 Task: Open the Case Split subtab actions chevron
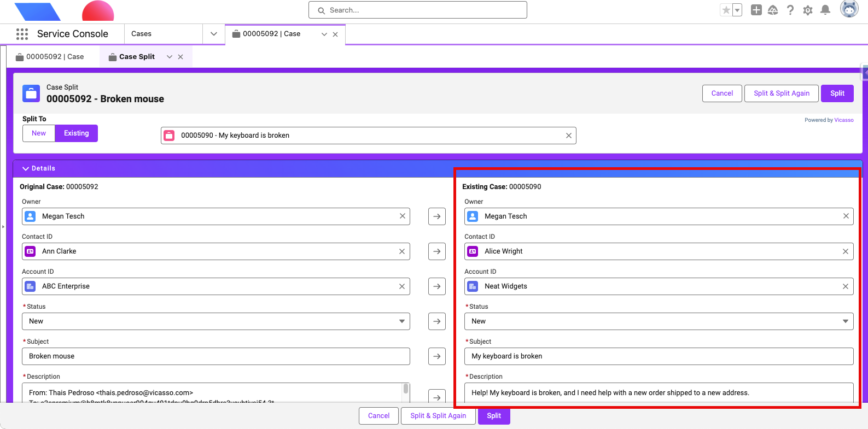pos(170,57)
